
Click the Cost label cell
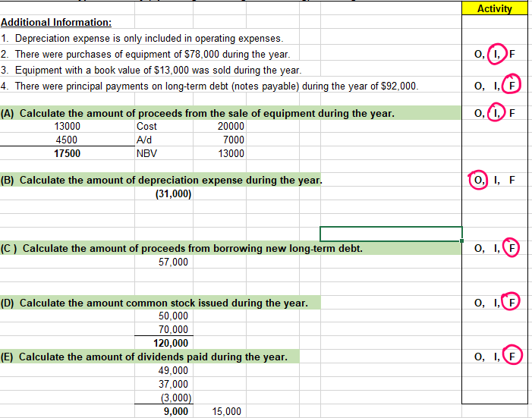pos(164,126)
